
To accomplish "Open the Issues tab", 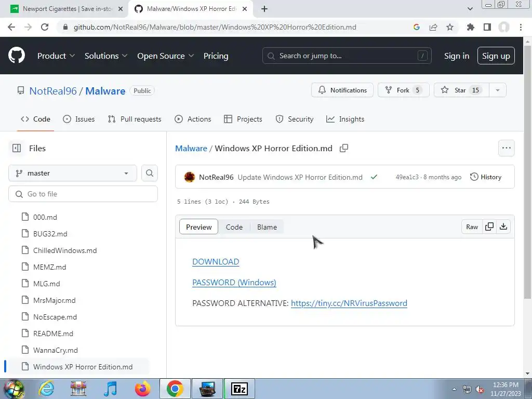I will (79, 119).
